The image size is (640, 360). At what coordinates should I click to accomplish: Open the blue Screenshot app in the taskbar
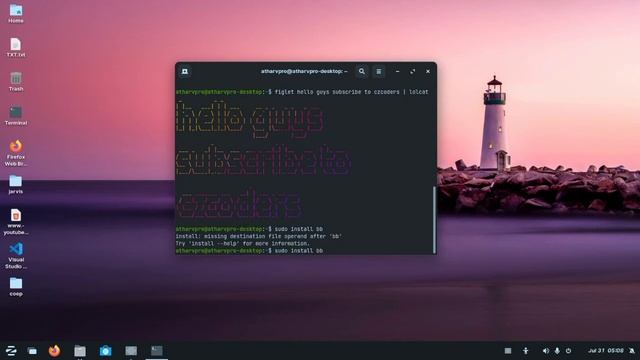(x=106, y=351)
